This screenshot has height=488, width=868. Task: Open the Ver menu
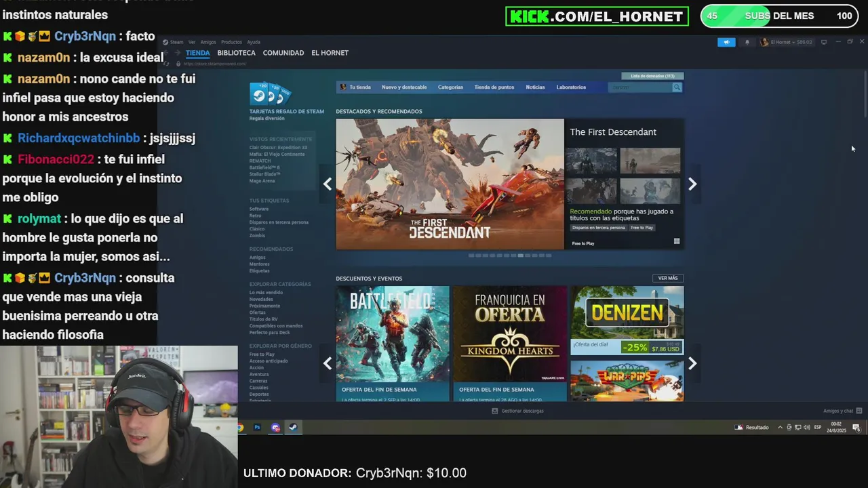[x=192, y=42]
